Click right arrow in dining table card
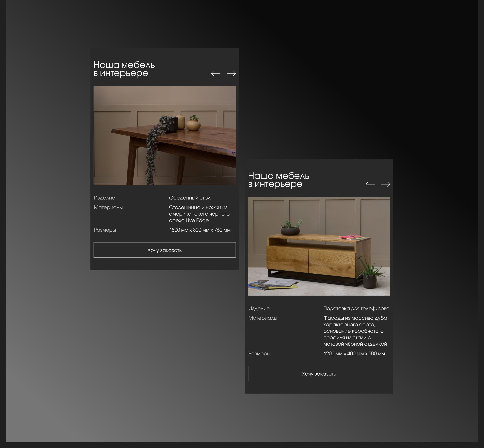 [x=231, y=73]
